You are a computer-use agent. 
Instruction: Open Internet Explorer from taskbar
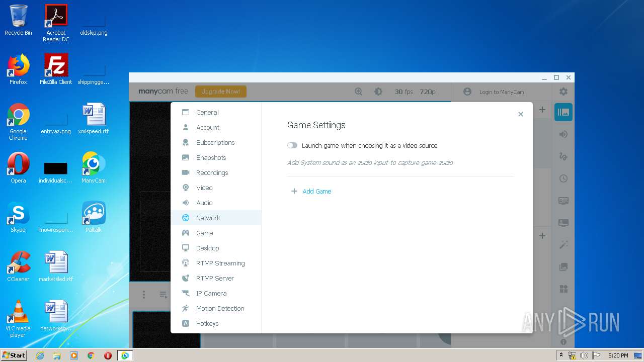pyautogui.click(x=40, y=355)
